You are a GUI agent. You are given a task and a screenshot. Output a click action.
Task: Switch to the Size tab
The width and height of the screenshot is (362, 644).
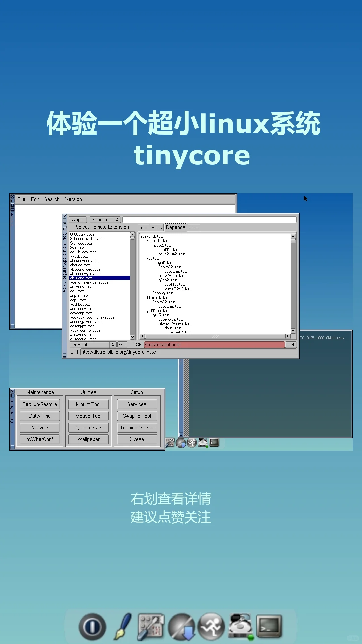click(194, 227)
